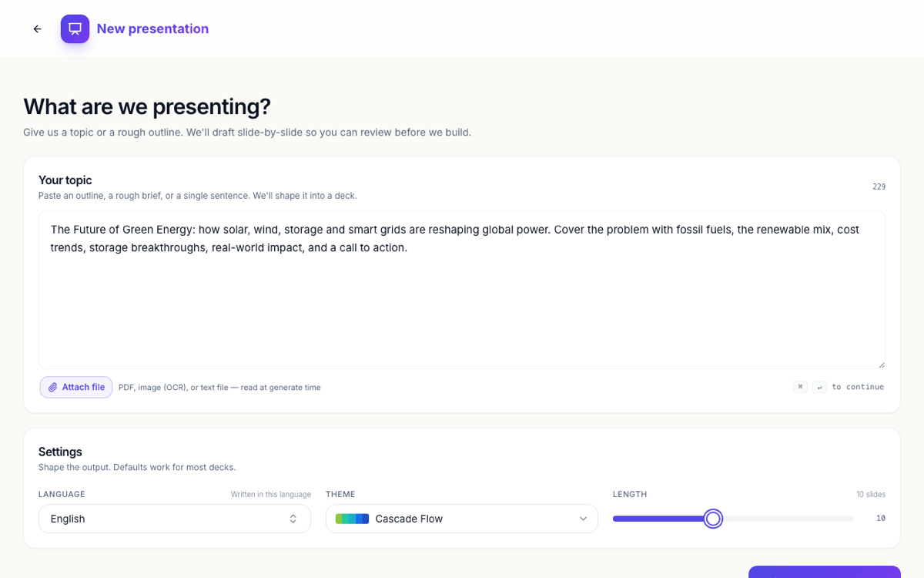
Task: Click the 'Written in this language' hint
Action: 271,495
